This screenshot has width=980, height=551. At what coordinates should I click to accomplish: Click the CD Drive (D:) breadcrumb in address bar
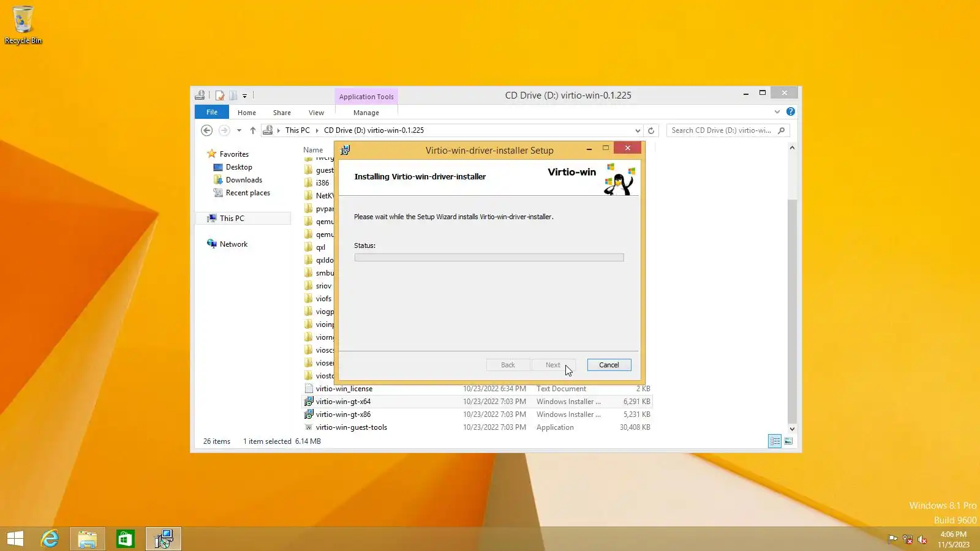(x=374, y=130)
